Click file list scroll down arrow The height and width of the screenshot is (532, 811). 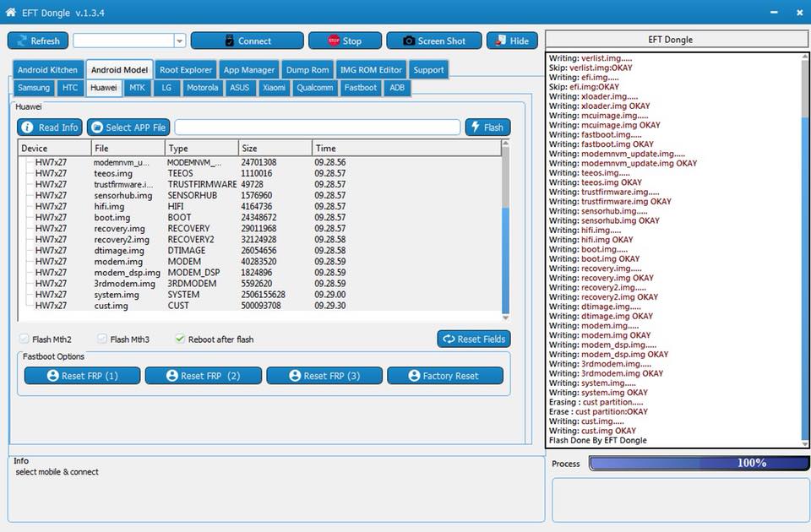[x=505, y=318]
